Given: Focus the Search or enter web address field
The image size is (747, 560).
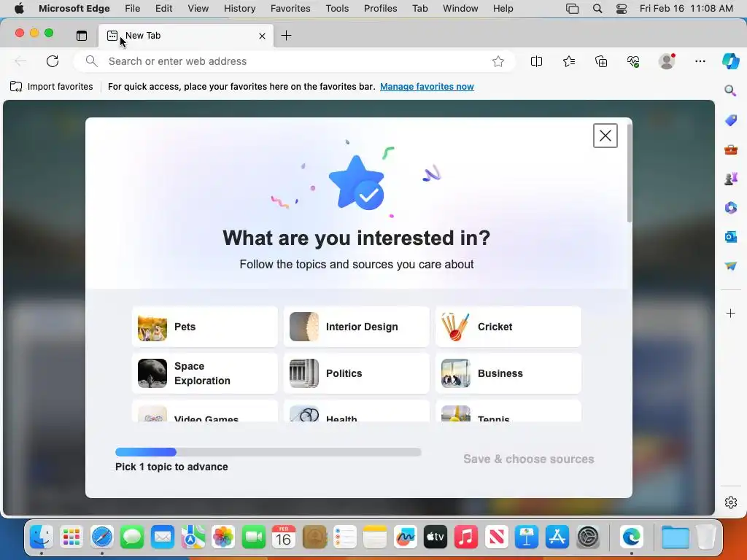Looking at the screenshot, I should coord(294,61).
